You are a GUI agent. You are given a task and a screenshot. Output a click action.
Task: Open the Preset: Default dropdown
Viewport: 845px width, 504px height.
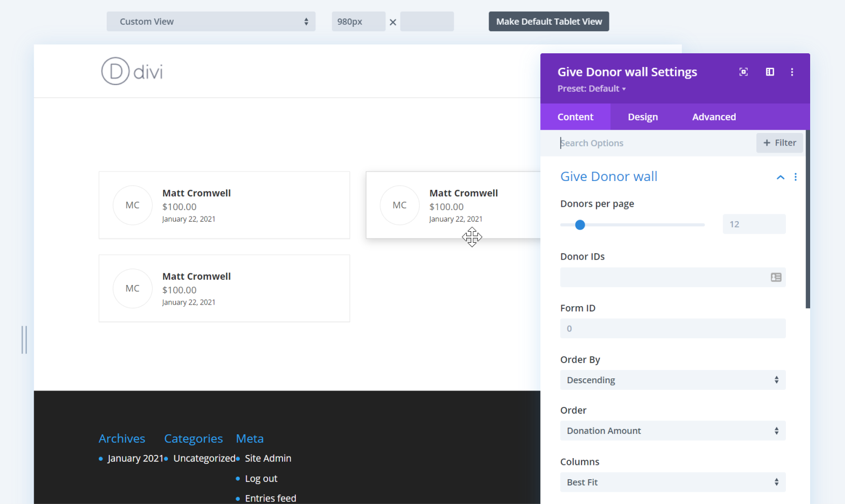tap(591, 89)
